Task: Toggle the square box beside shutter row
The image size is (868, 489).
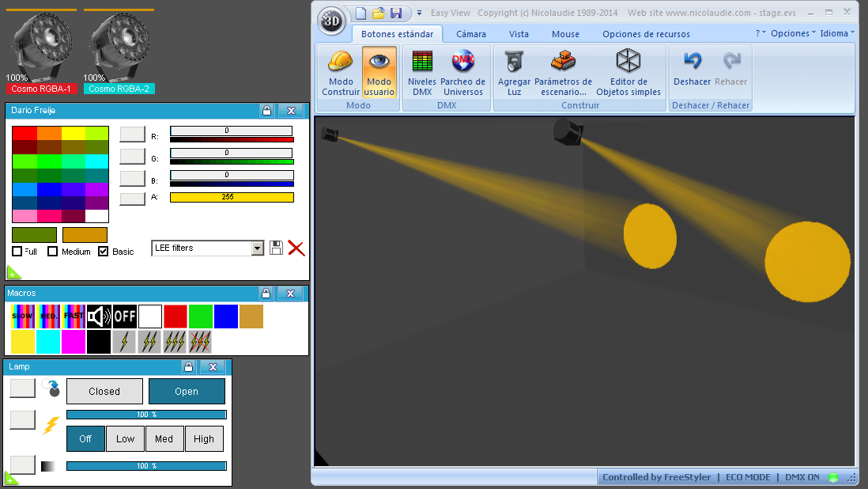Action: tap(23, 389)
